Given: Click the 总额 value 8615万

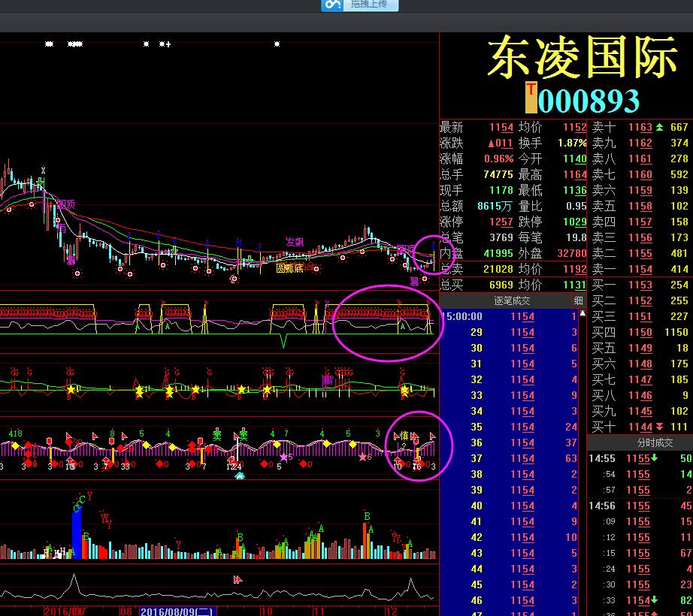Looking at the screenshot, I should [495, 207].
